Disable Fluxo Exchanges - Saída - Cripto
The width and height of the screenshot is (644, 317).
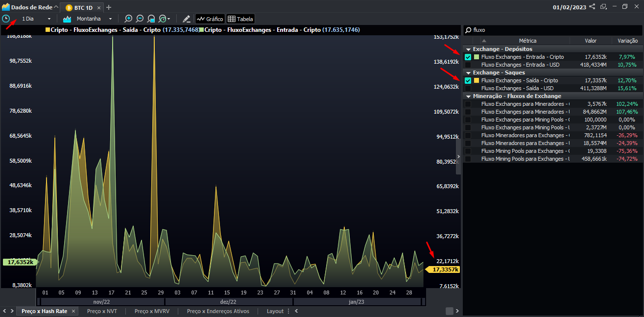[468, 80]
